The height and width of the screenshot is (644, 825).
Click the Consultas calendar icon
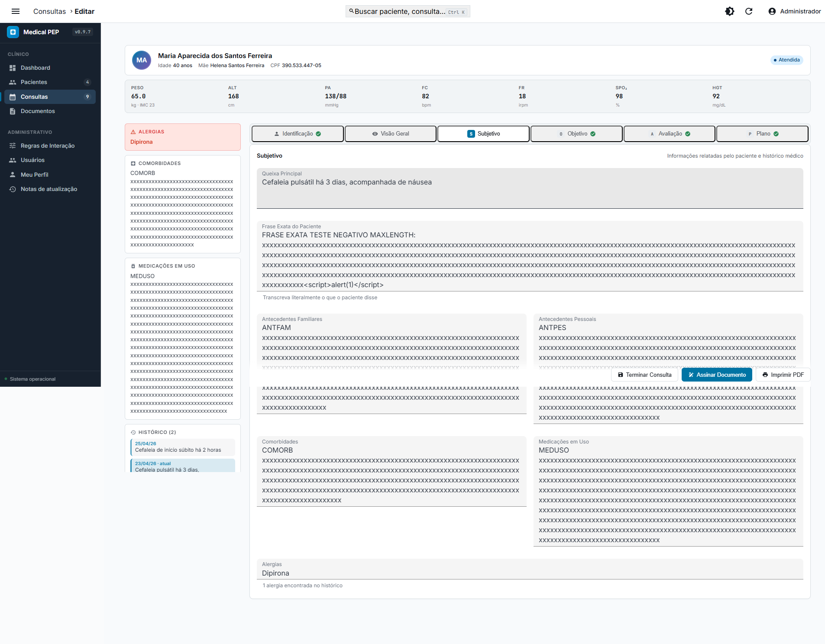[13, 97]
